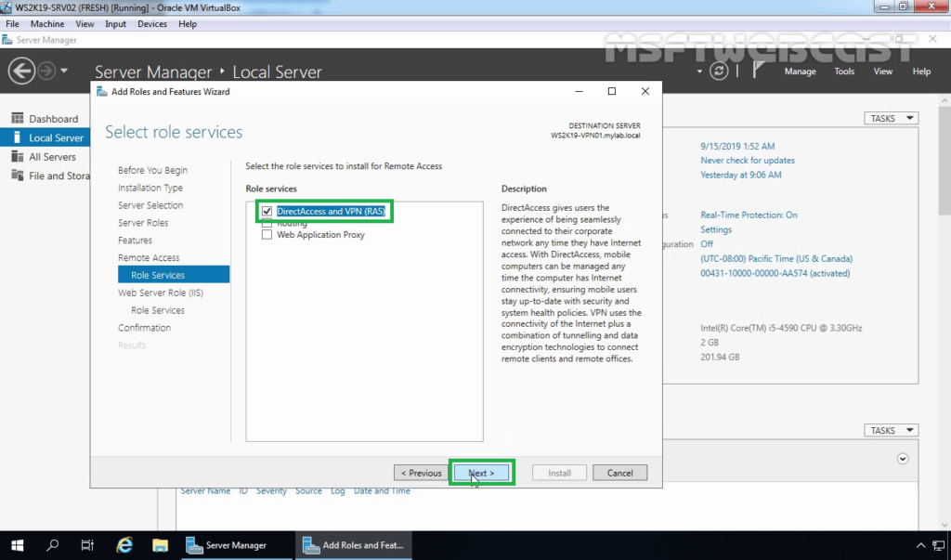The image size is (951, 560).
Task: Click the Dashboard sidebar icon
Action: [17, 118]
